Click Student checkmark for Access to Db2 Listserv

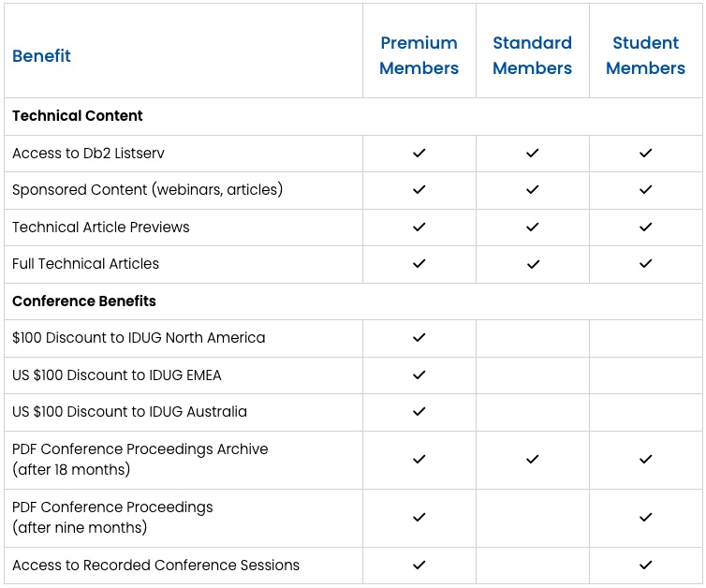(x=645, y=153)
